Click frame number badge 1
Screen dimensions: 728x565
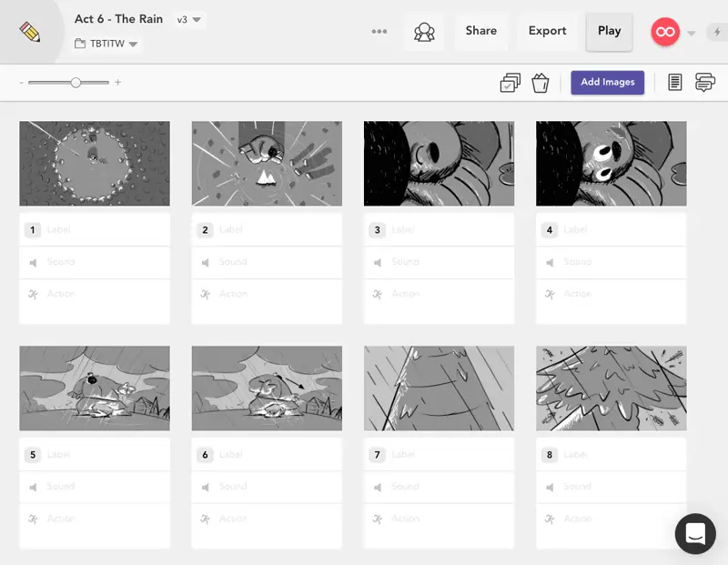coord(33,230)
